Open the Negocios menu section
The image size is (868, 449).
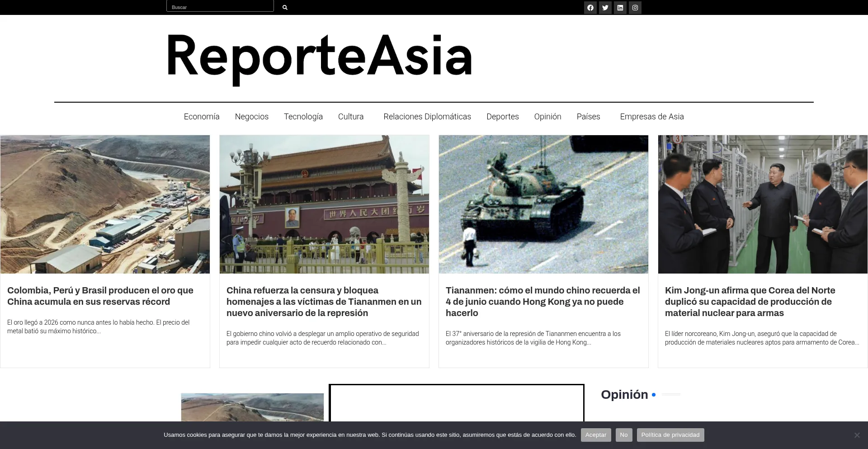[252, 117]
